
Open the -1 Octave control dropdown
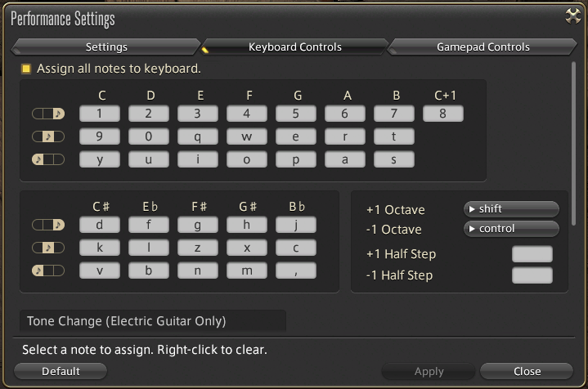pos(511,229)
